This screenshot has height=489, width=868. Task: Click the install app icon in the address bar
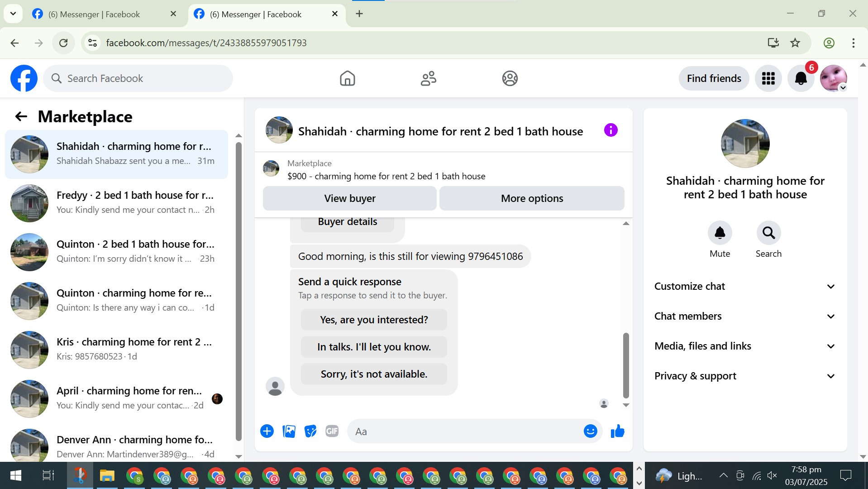[x=773, y=43]
